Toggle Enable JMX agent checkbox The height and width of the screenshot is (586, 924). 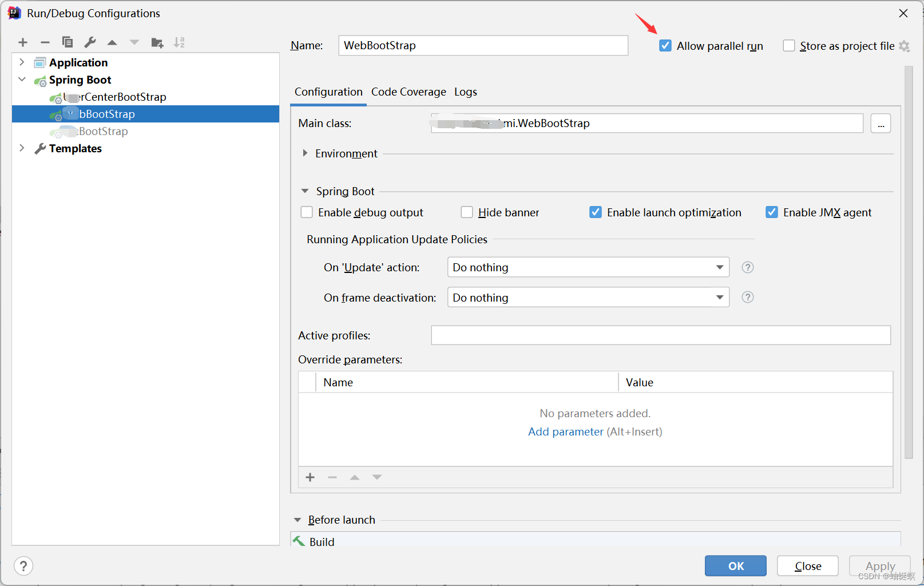coord(772,212)
